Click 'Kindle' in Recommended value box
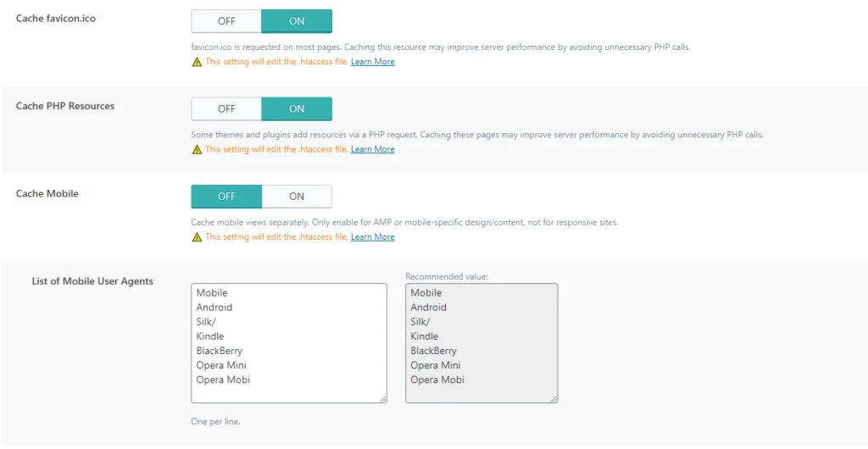868x449 pixels. pyautogui.click(x=424, y=336)
